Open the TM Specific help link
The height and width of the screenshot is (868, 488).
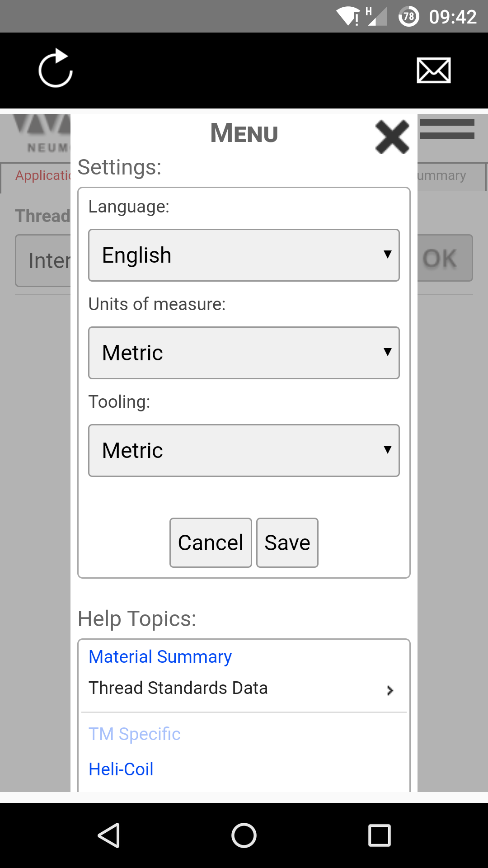coord(135,734)
